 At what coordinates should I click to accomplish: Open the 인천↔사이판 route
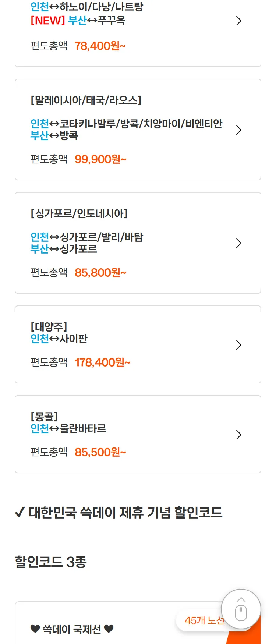click(59, 339)
